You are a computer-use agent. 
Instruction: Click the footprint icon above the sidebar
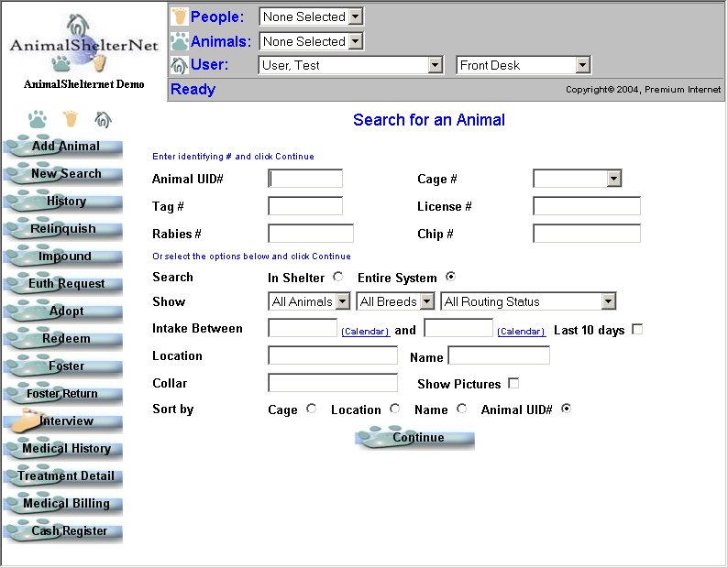click(71, 119)
